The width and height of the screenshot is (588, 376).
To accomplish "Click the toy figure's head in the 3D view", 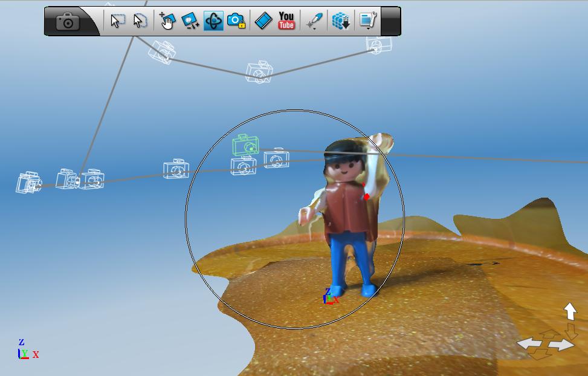I will coord(344,161).
